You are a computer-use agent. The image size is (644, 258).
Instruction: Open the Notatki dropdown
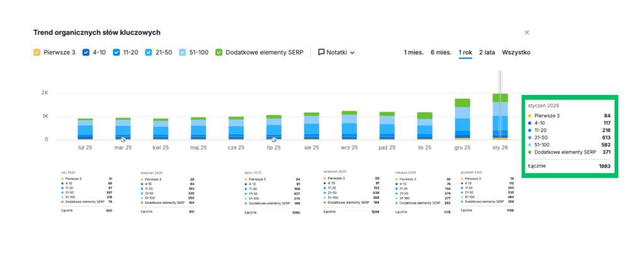(x=336, y=53)
